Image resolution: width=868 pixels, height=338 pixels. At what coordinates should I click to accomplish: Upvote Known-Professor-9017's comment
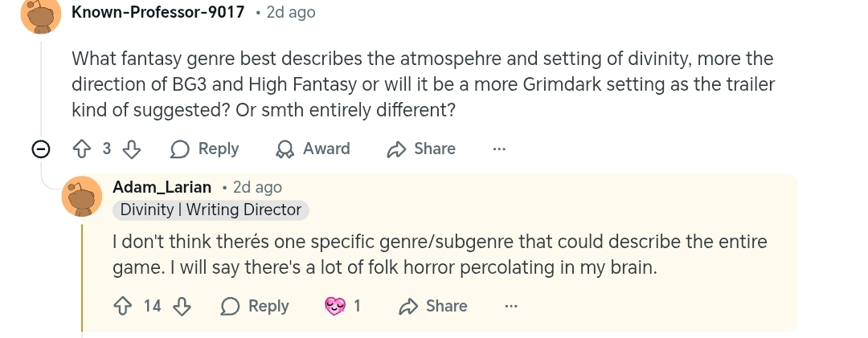[x=82, y=149]
